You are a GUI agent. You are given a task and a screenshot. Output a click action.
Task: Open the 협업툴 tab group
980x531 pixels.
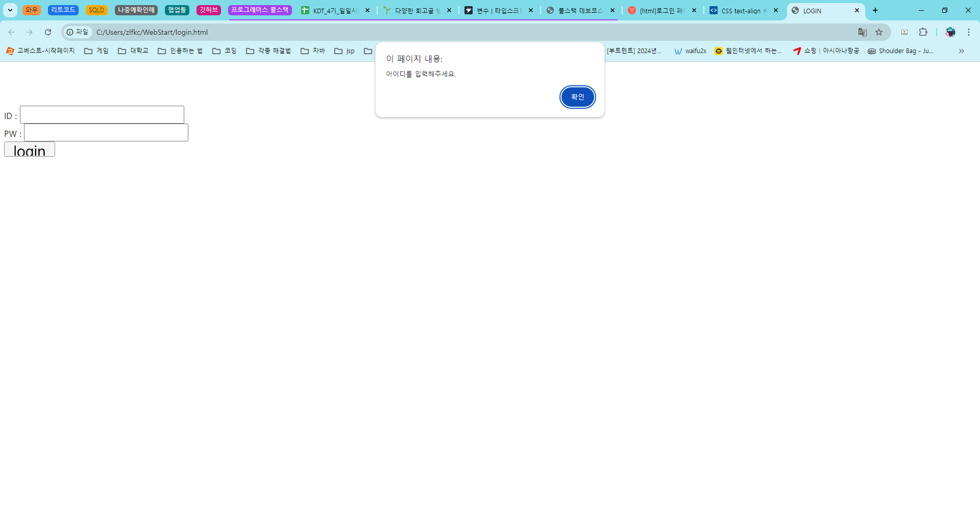(x=177, y=10)
